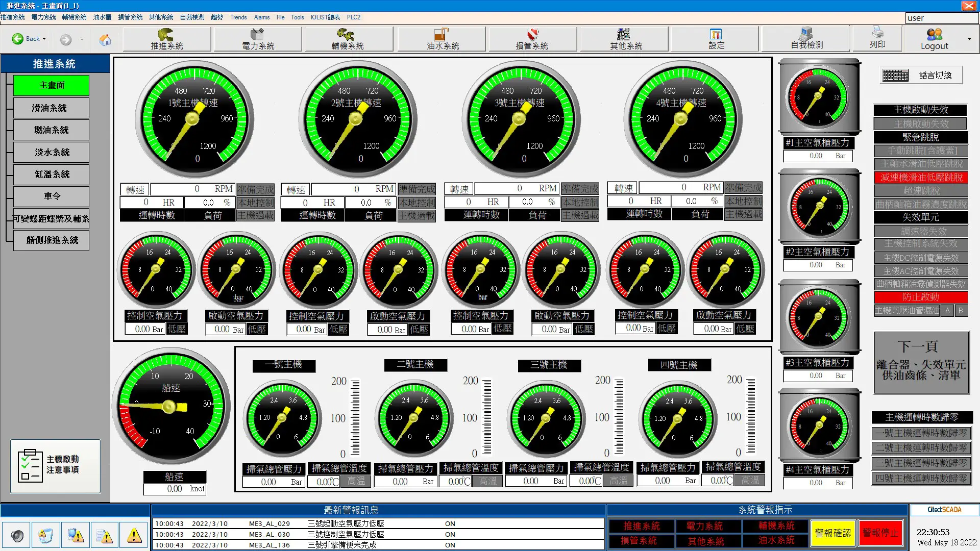
Task: Open the Trends menu
Action: 238,17
